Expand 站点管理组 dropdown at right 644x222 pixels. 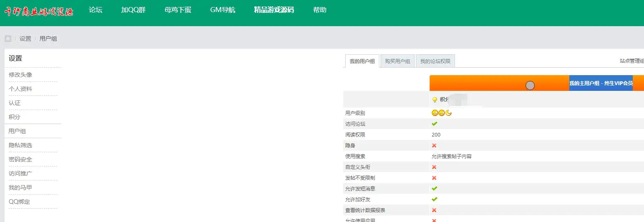tap(632, 61)
